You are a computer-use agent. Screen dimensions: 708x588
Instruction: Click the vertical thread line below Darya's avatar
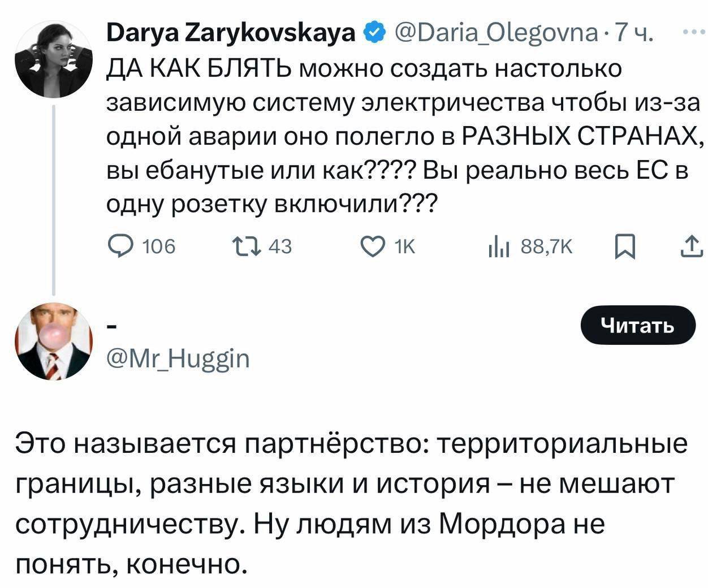click(x=53, y=198)
